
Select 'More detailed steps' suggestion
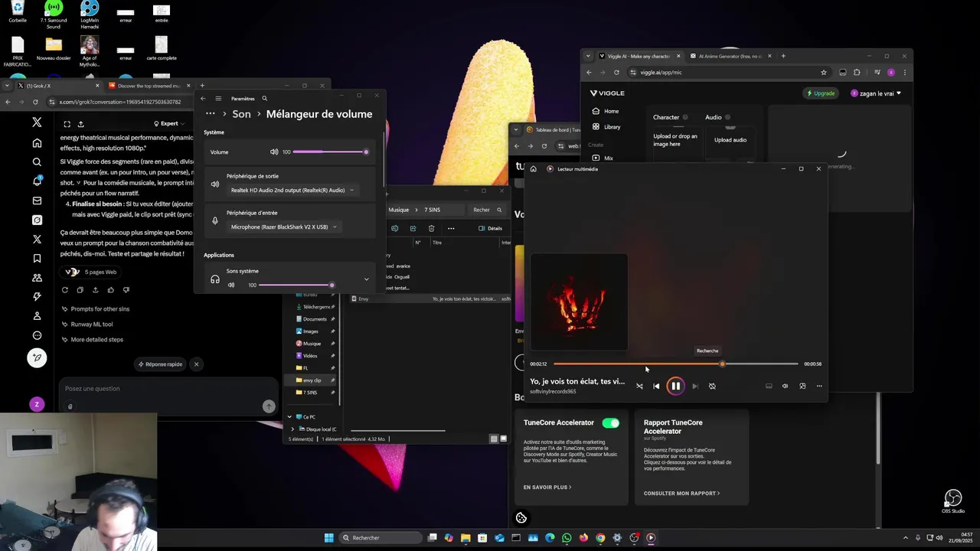pyautogui.click(x=93, y=340)
